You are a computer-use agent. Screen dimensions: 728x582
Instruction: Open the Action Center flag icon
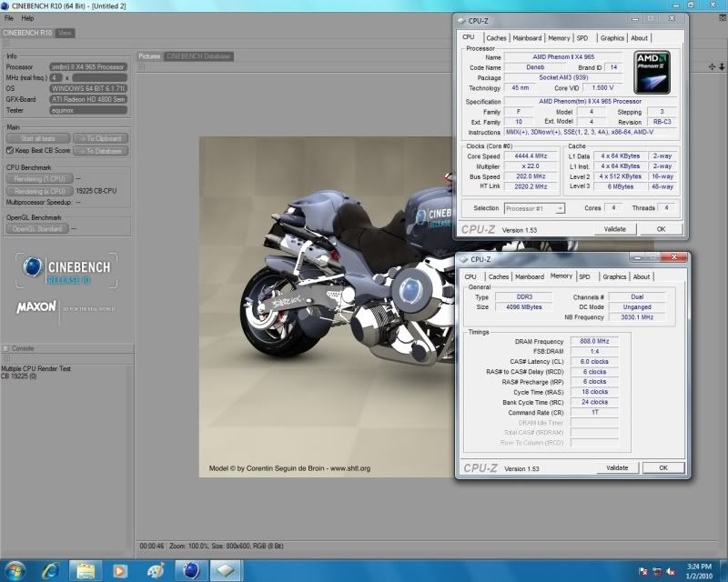(643, 571)
